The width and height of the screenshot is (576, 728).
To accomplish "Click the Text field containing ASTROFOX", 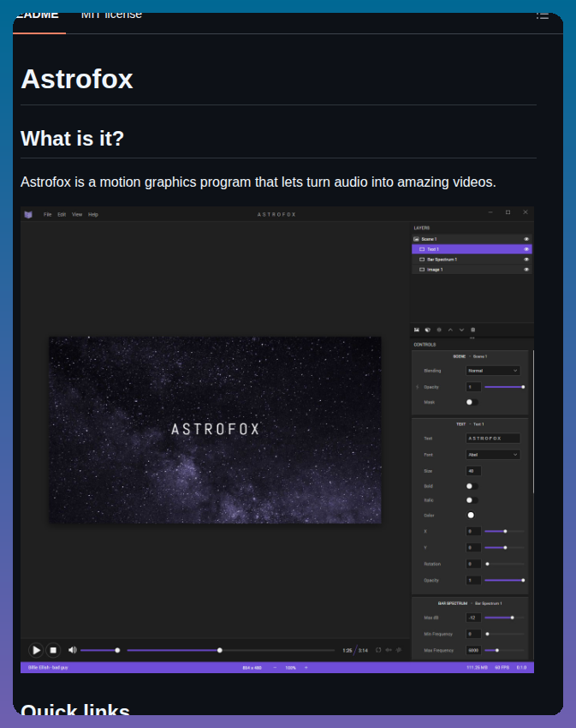I will click(x=493, y=439).
